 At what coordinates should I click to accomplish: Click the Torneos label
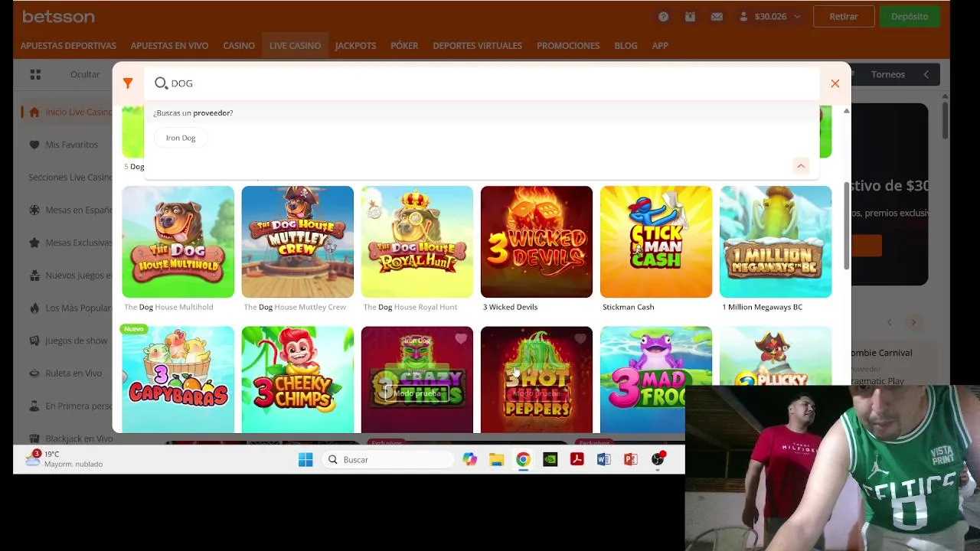pos(888,74)
